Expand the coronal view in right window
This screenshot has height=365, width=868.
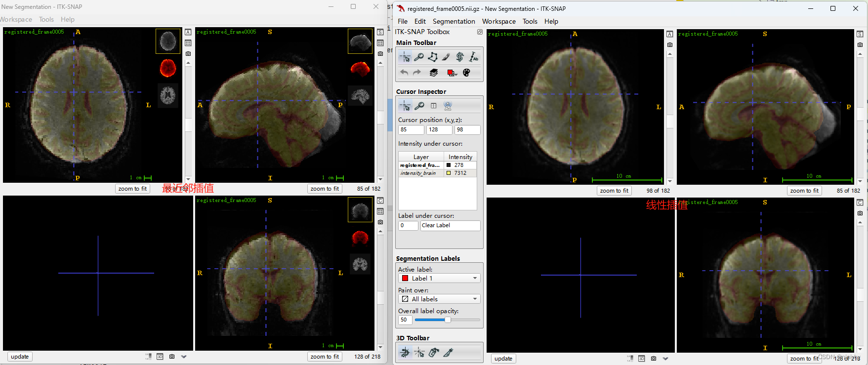pos(860,203)
